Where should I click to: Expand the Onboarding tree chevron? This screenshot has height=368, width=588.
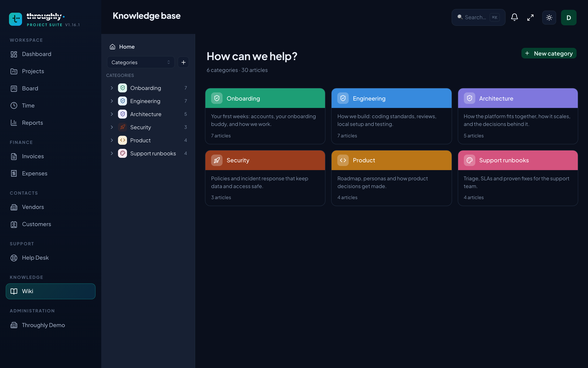point(112,88)
